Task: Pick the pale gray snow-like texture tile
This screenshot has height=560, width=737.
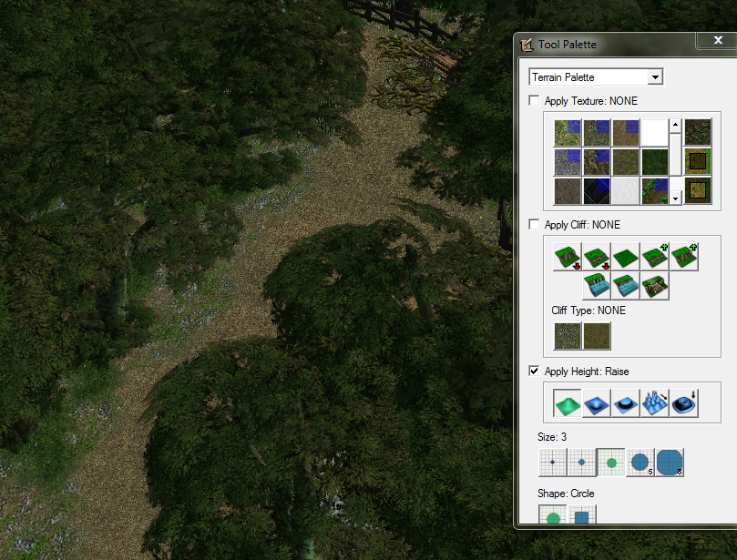Action: (626, 190)
